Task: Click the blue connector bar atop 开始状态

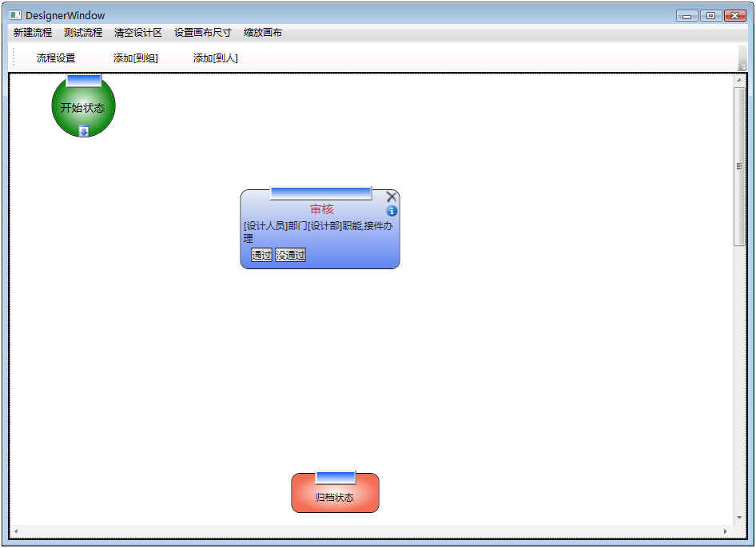Action: click(83, 81)
